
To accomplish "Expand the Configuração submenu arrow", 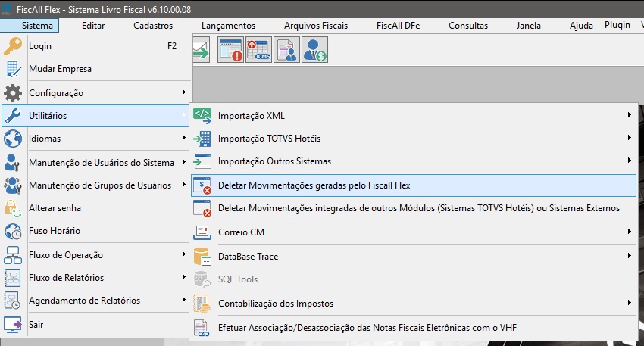I will point(184,92).
